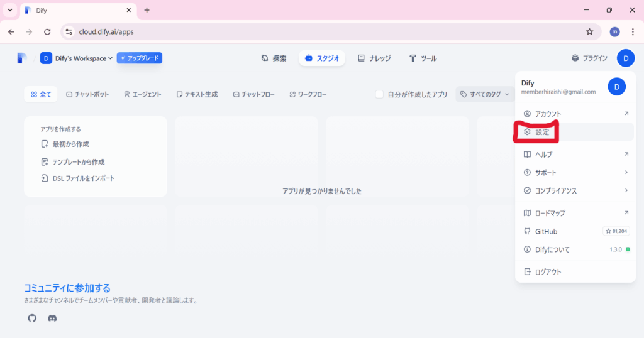644x338 pixels.
Task: Expand the サポート submenu
Action: 575,172
